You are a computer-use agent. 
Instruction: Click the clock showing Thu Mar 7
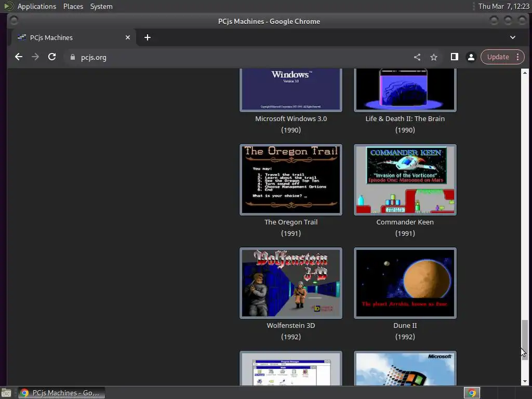click(503, 6)
